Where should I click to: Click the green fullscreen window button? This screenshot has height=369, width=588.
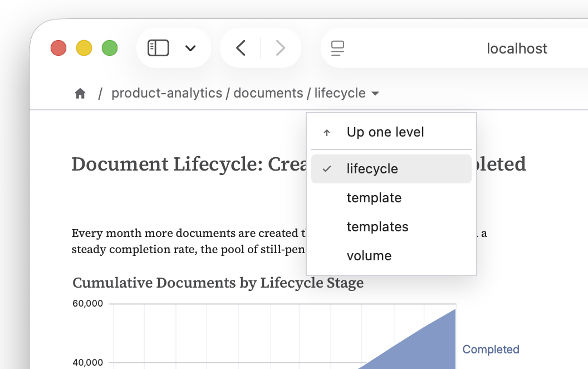pos(110,48)
